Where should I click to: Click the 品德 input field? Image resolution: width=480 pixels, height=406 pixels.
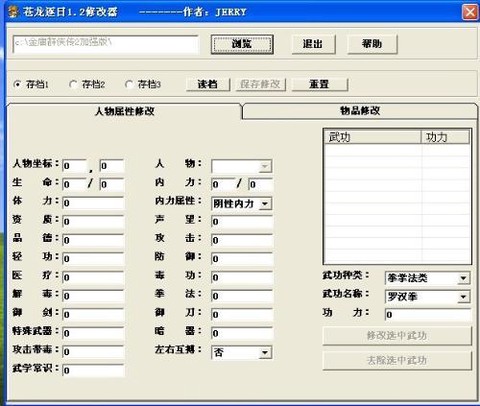click(93, 240)
